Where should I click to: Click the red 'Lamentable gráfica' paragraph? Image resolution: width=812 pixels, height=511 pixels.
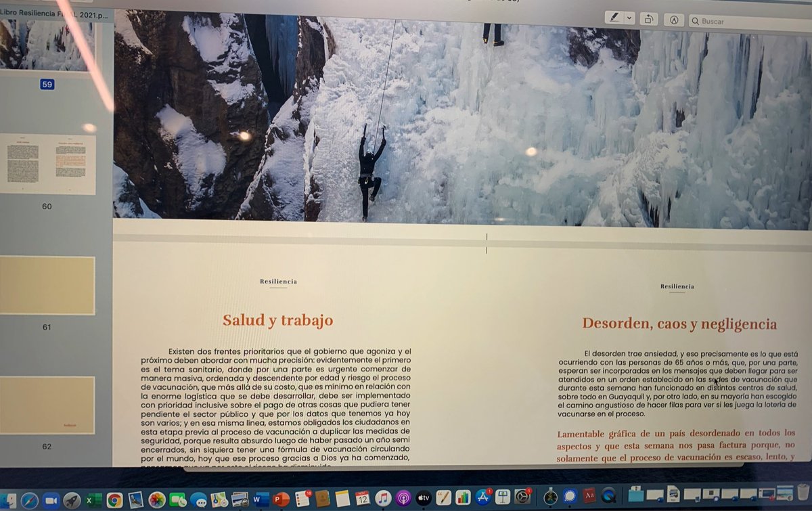click(677, 445)
